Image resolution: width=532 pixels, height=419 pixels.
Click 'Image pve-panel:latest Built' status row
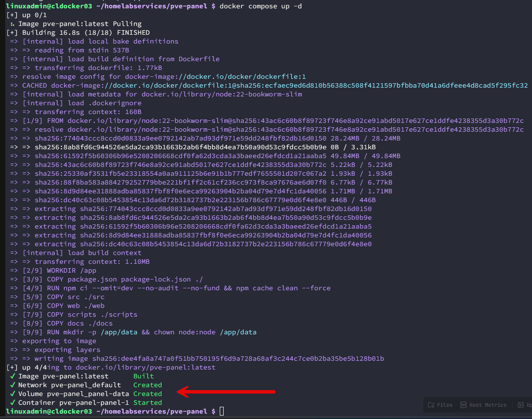(82, 376)
